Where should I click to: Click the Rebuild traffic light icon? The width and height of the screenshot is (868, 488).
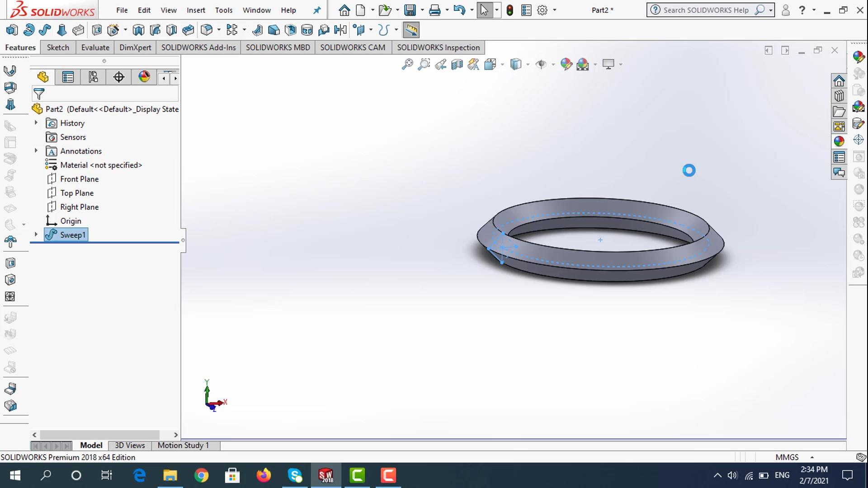point(509,10)
